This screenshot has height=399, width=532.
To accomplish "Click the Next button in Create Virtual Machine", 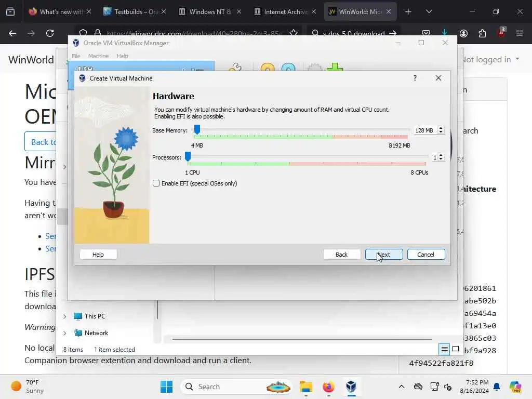I will [384, 255].
